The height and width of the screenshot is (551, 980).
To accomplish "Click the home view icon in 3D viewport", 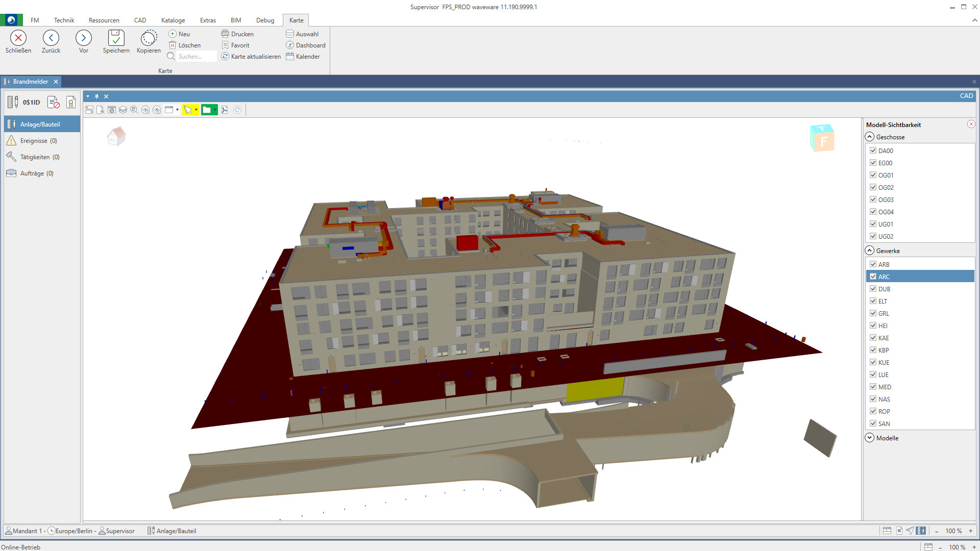I will 116,136.
